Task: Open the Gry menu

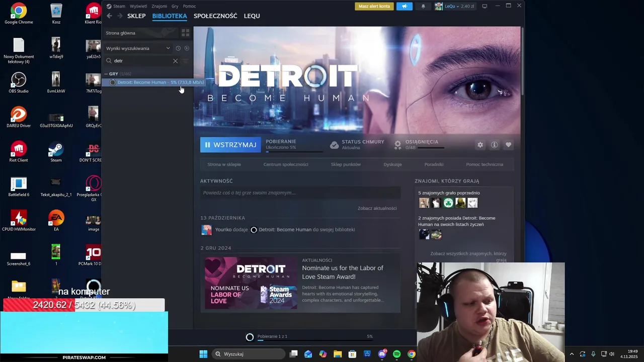Action: (175, 6)
